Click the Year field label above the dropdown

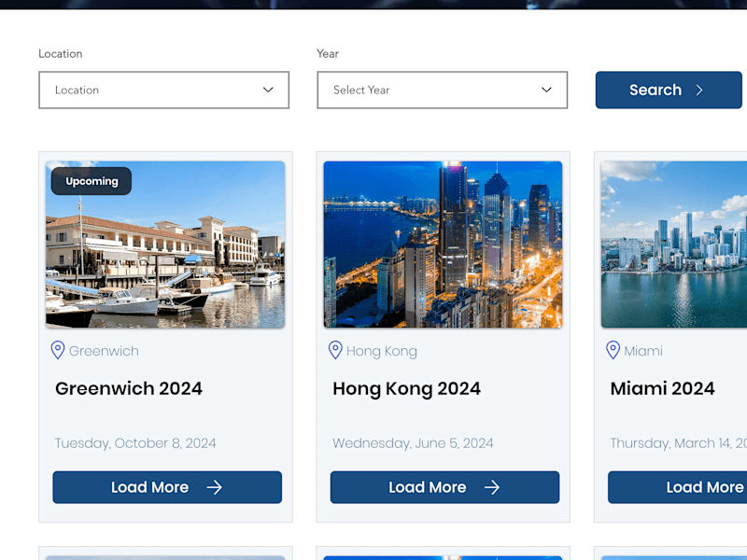(x=328, y=54)
